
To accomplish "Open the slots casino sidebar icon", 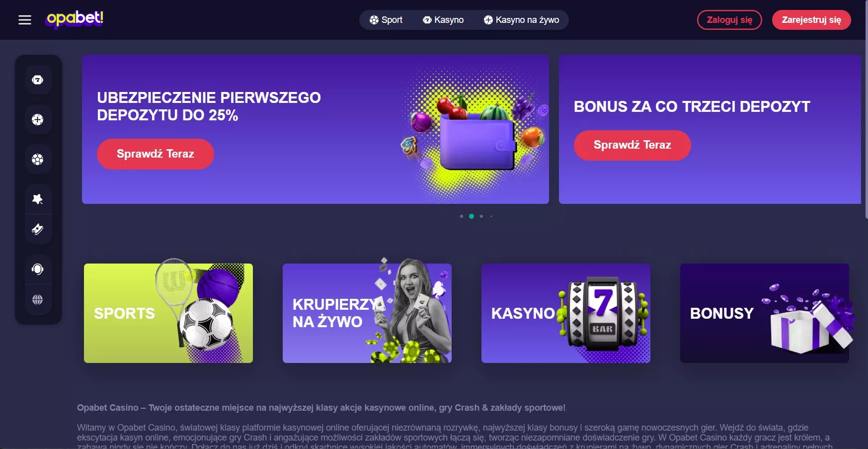I will [38, 80].
